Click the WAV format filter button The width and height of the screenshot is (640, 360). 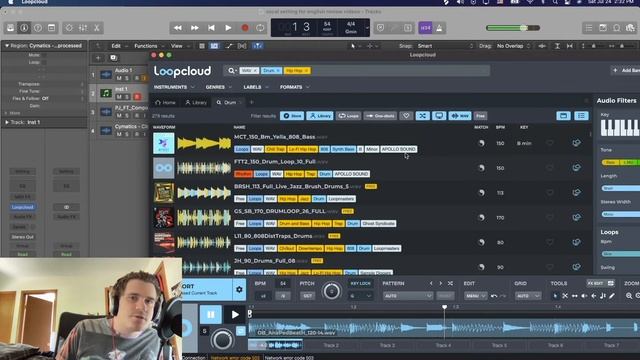tap(460, 116)
